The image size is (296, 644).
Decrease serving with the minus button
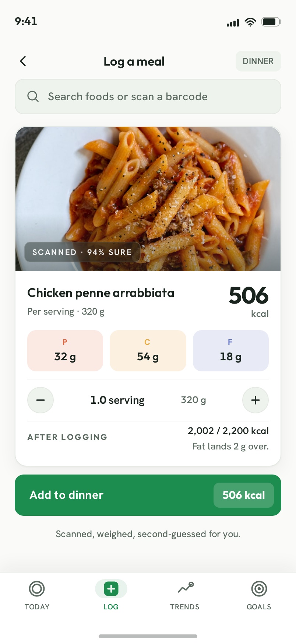point(40,400)
